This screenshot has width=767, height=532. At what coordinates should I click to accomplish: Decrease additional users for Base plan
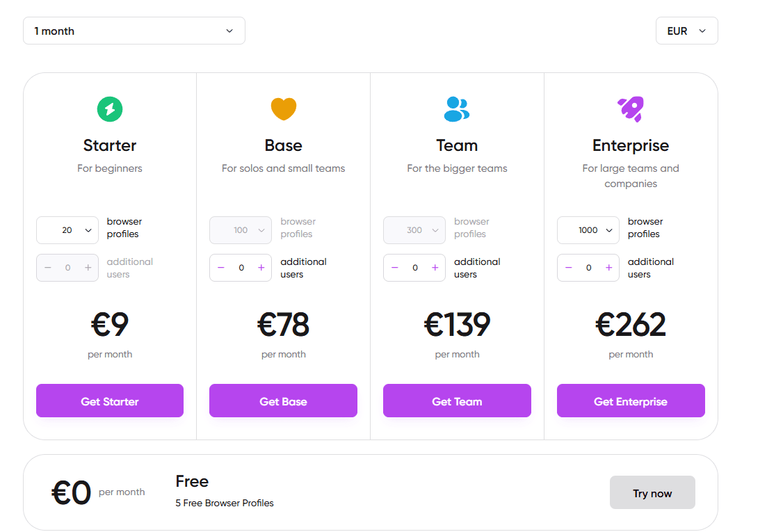click(x=221, y=268)
